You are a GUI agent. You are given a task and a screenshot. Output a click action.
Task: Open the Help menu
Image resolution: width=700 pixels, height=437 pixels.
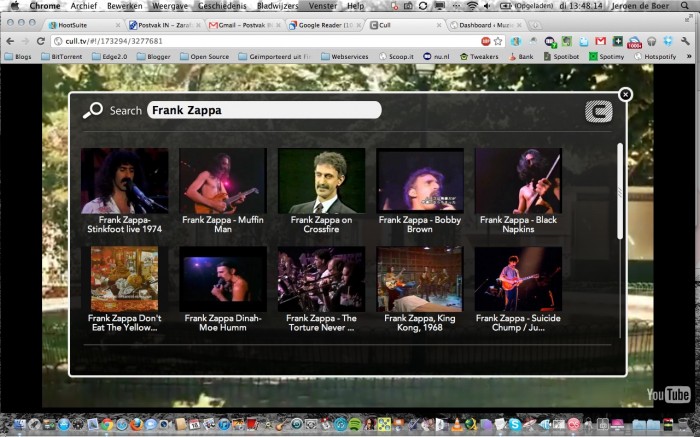coord(356,6)
